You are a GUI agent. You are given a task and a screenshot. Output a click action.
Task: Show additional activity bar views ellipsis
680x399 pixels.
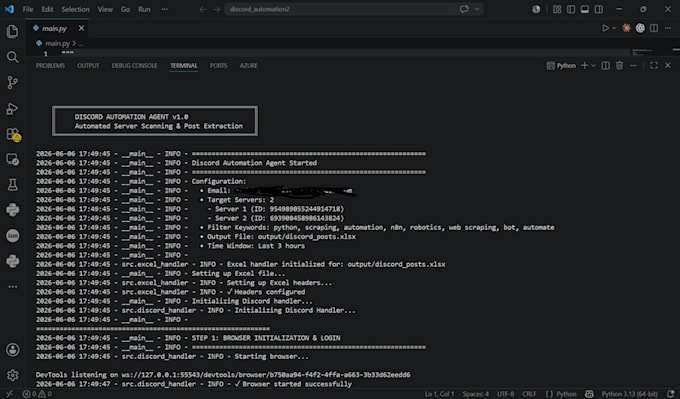tap(13, 286)
